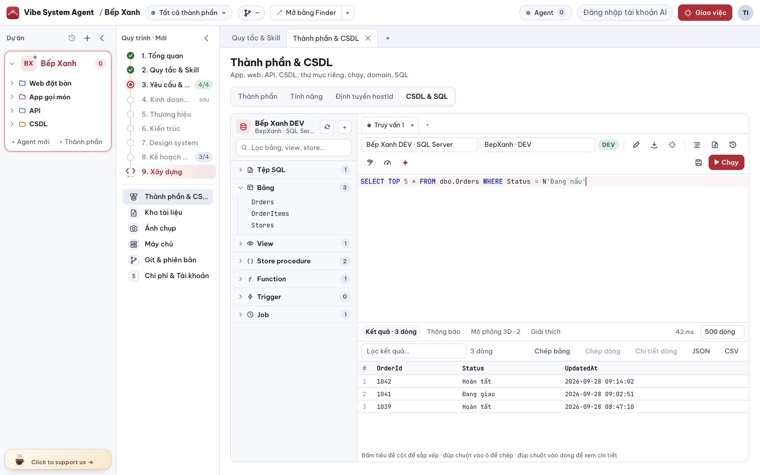
Task: Open Chi phí & Tài khoản section
Action: click(168, 275)
